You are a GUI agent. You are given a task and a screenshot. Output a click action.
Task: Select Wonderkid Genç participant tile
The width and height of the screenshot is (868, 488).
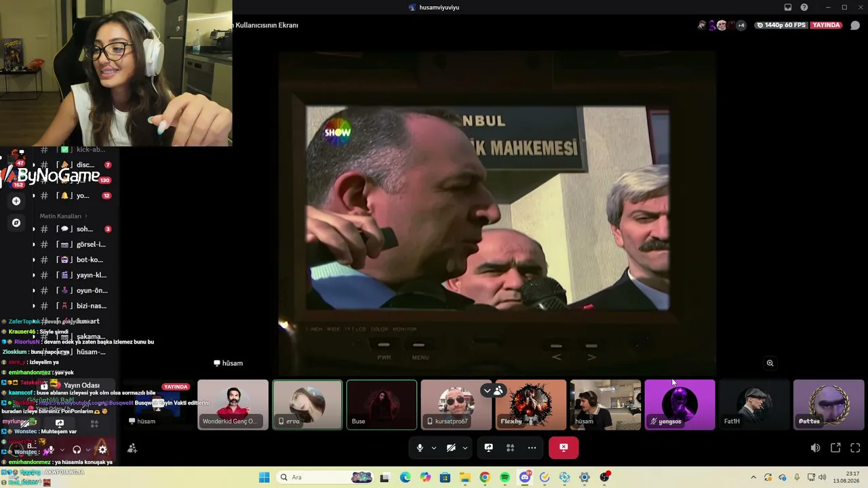233,405
